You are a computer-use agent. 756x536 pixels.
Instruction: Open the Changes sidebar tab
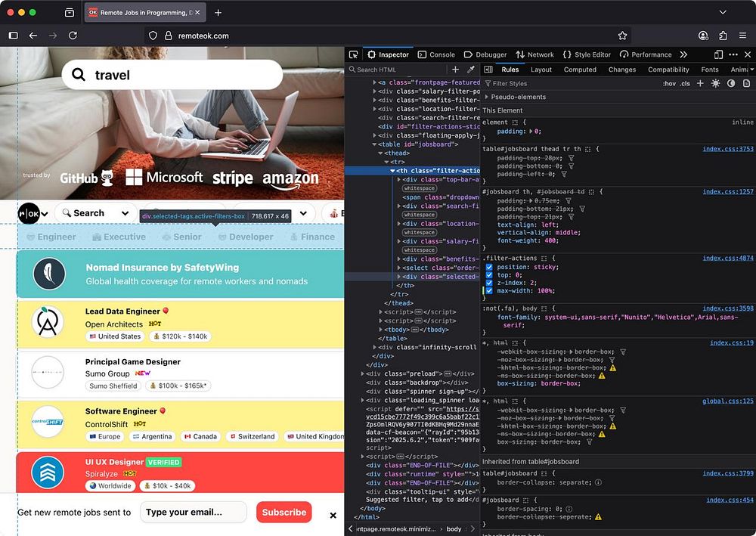(x=622, y=70)
